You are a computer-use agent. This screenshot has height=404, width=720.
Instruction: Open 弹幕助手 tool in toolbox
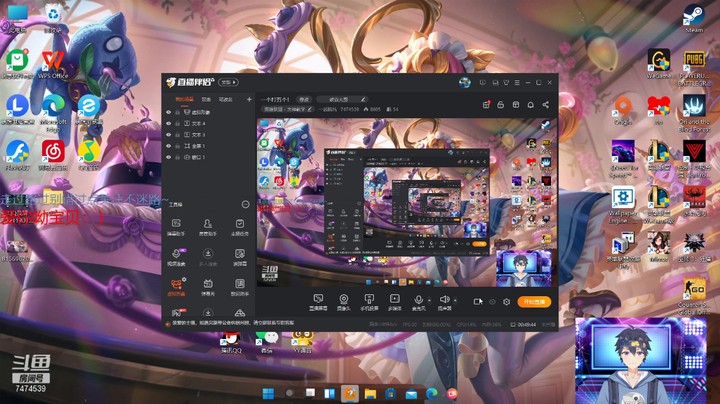coord(176,227)
